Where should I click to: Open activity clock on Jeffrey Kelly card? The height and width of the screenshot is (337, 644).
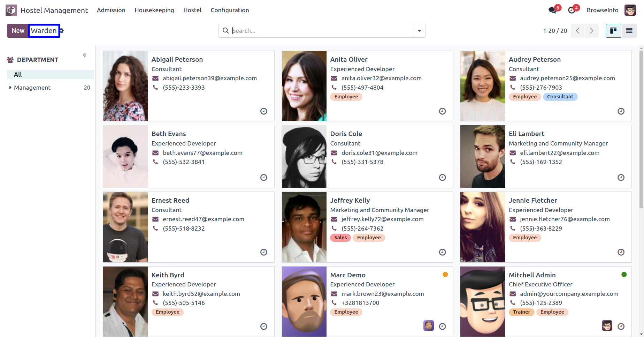442,252
